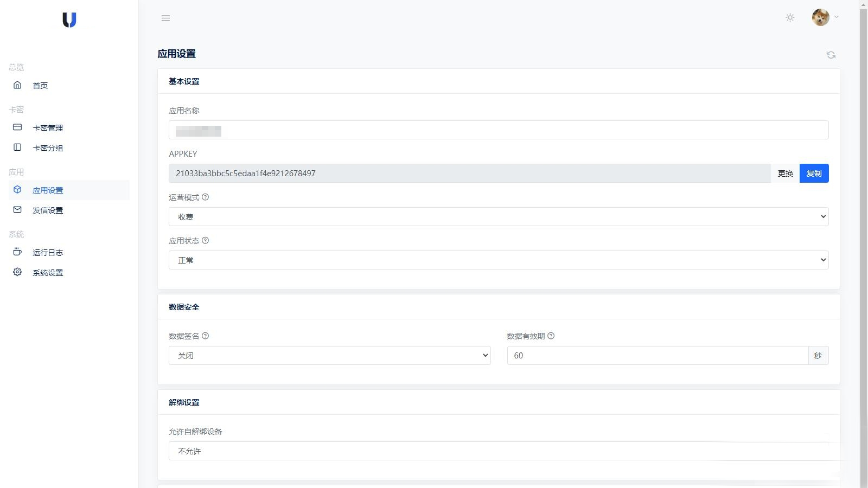Click the coffee cup icon for 运行日志

click(x=17, y=252)
